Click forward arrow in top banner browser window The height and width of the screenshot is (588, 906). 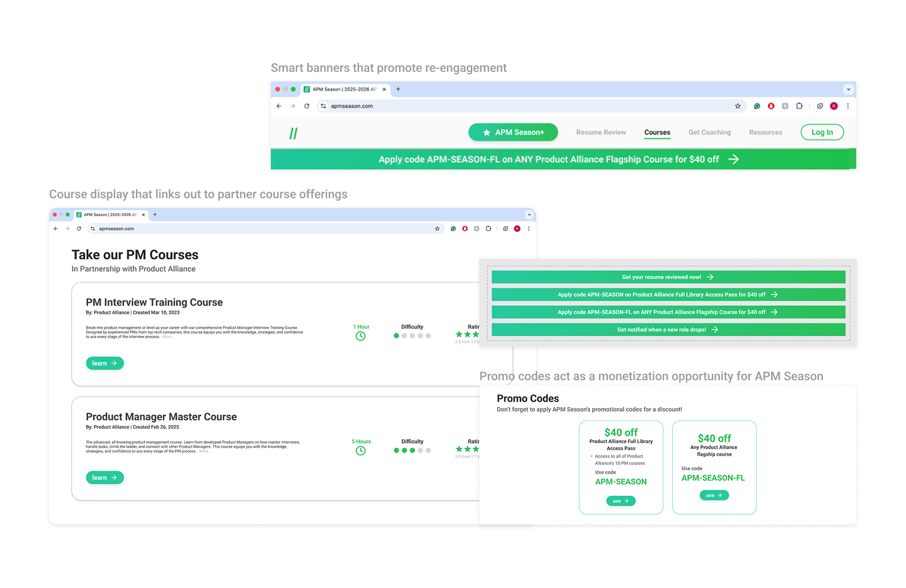point(292,106)
